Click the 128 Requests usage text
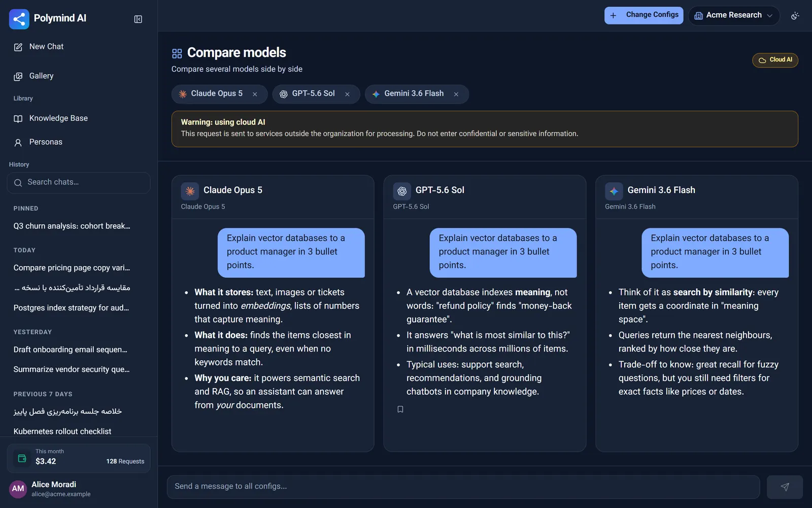The width and height of the screenshot is (812, 508). pos(125,461)
